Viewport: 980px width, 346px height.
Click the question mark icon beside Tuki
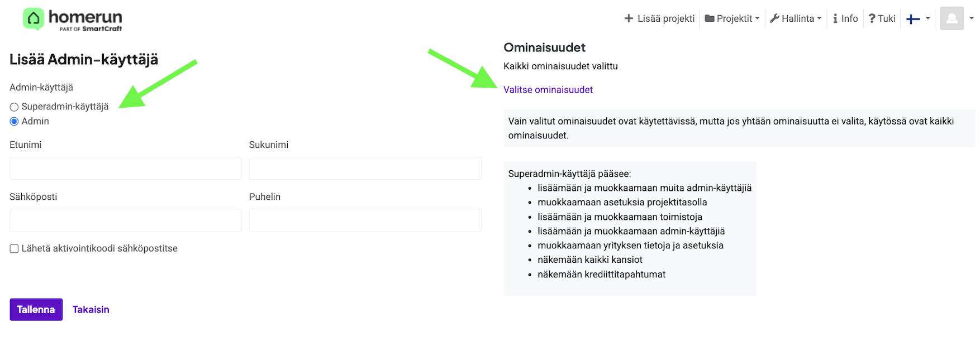pos(872,18)
